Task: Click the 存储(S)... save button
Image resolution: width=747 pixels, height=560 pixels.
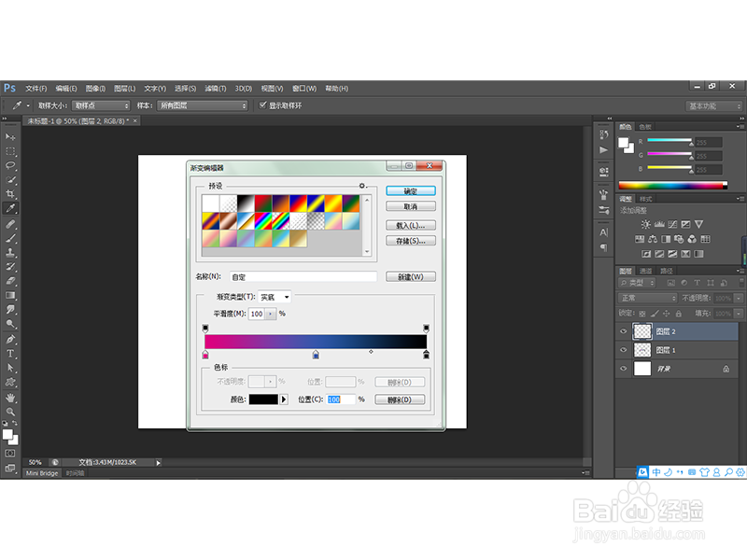Action: point(411,241)
